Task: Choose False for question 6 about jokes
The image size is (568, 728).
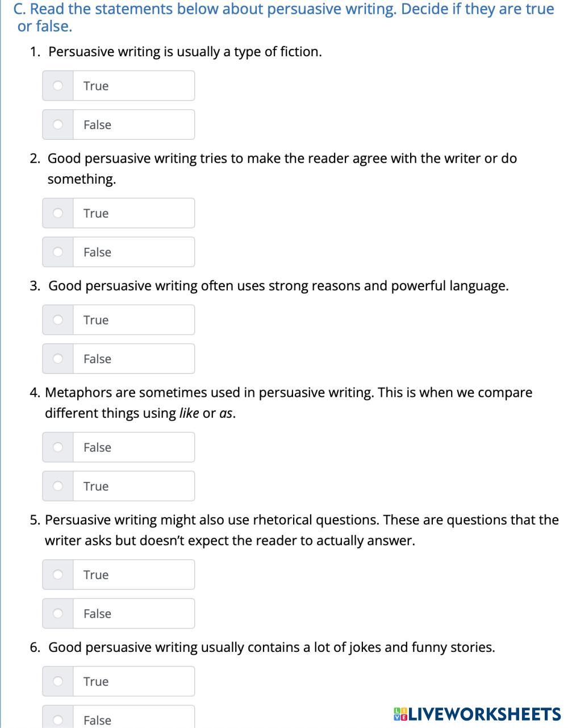Action: coord(58,720)
